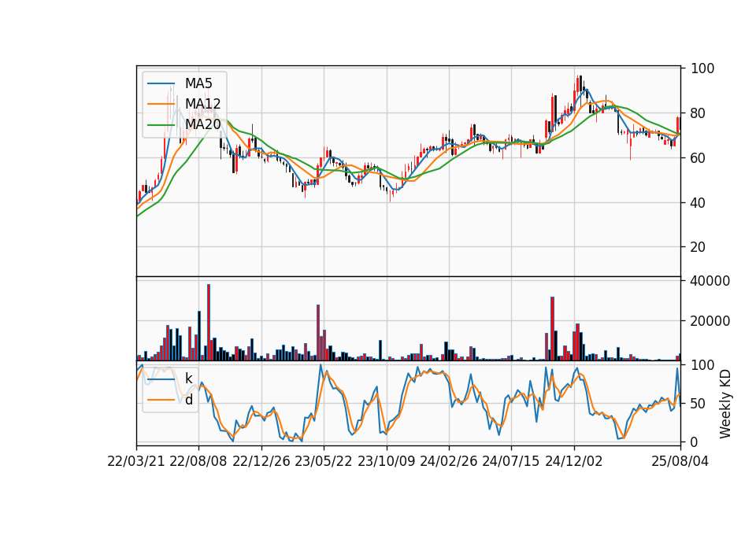Click the tall volume bar near 23/05/22

point(318,332)
